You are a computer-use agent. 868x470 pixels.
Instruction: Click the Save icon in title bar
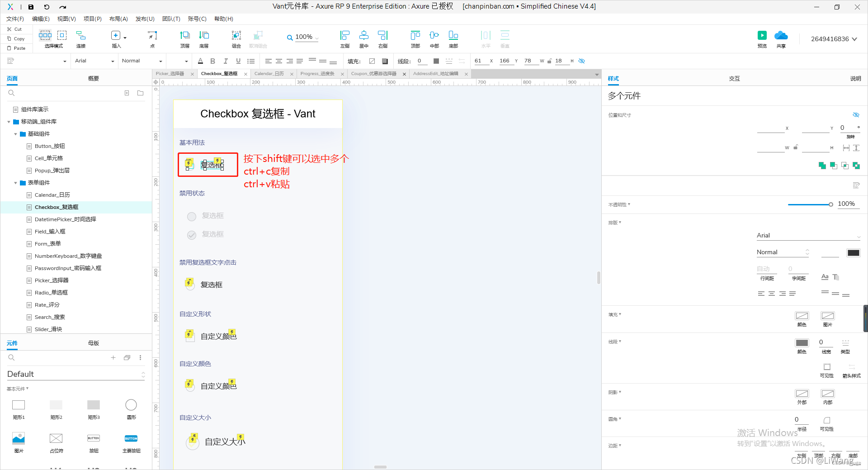31,7
